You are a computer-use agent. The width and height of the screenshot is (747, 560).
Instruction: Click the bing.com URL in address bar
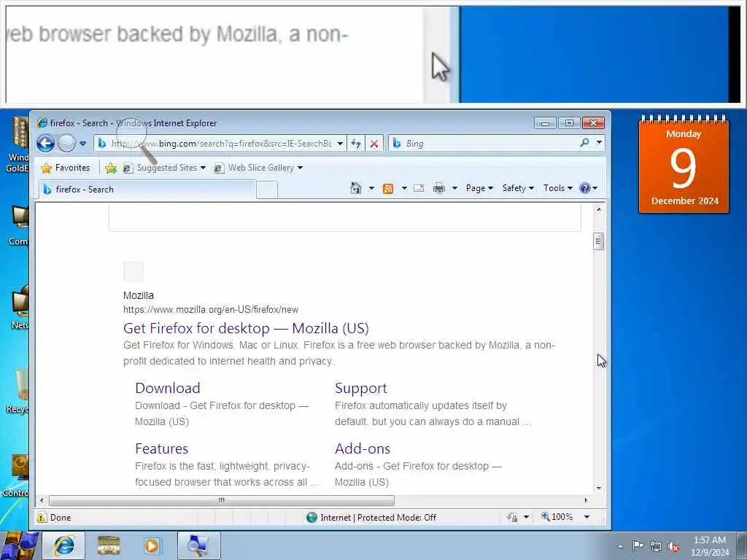[x=222, y=144]
